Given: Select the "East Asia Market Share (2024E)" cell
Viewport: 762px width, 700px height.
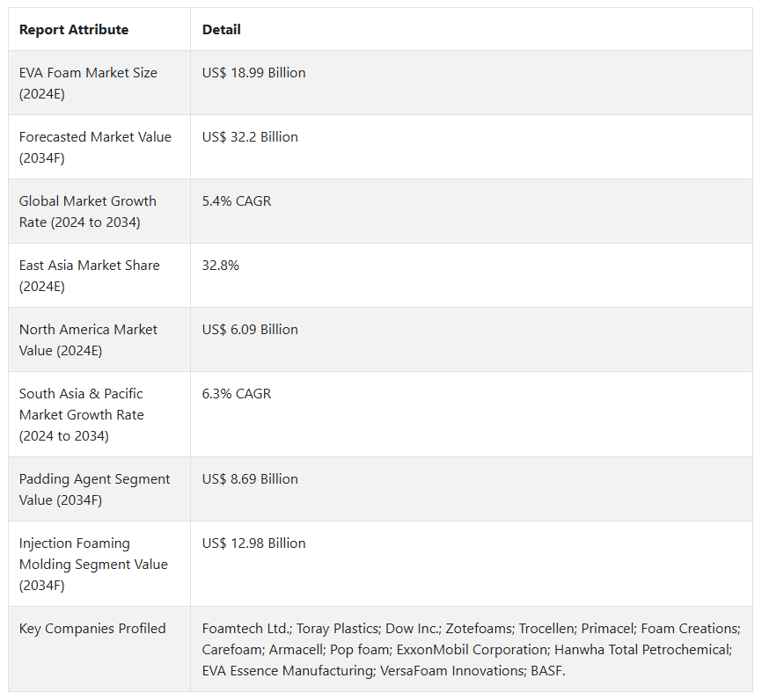Looking at the screenshot, I should click(x=90, y=275).
